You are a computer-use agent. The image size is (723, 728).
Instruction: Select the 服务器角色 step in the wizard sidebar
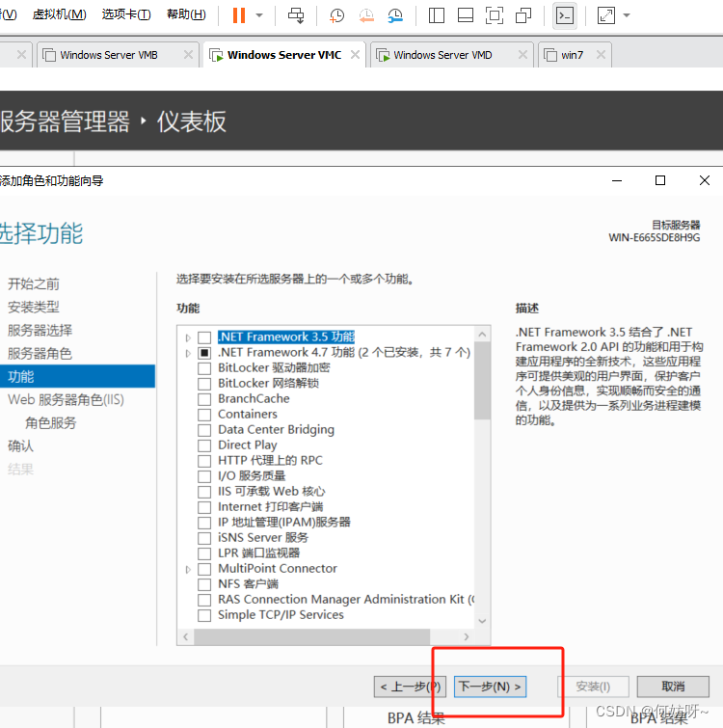[x=40, y=354]
